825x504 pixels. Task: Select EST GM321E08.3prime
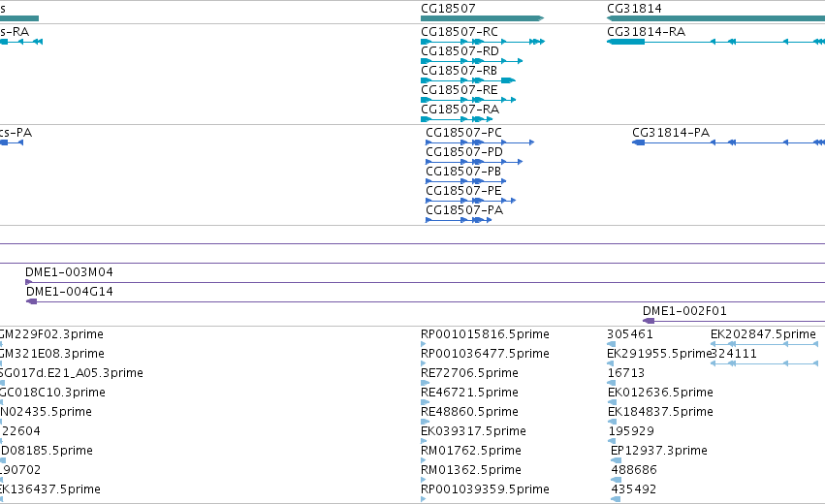pos(52,354)
